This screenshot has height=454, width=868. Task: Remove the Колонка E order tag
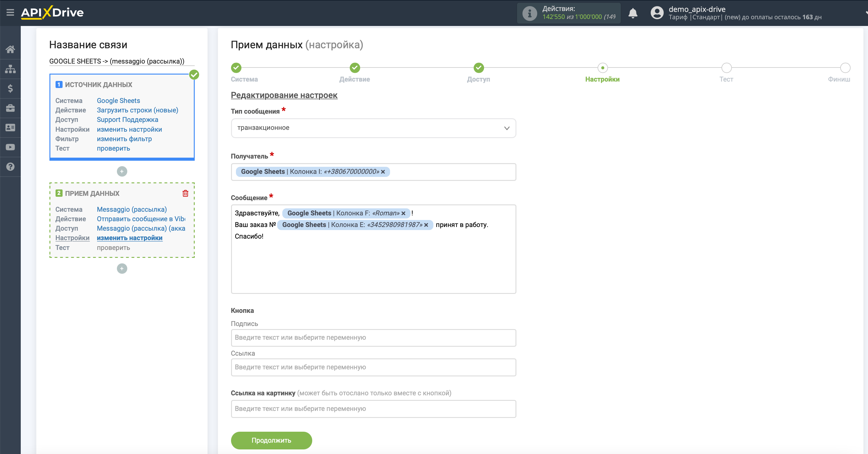tap(426, 225)
